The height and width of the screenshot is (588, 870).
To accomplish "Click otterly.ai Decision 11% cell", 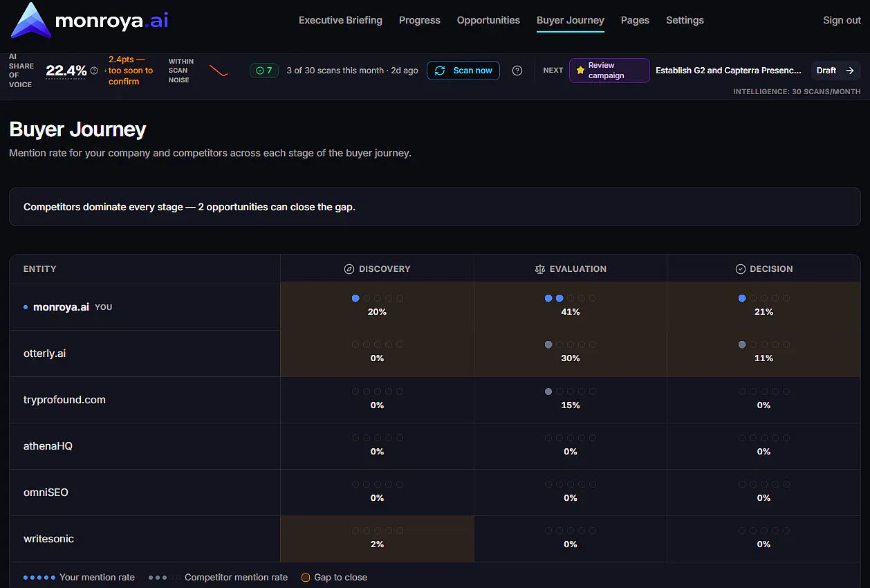I will point(763,353).
